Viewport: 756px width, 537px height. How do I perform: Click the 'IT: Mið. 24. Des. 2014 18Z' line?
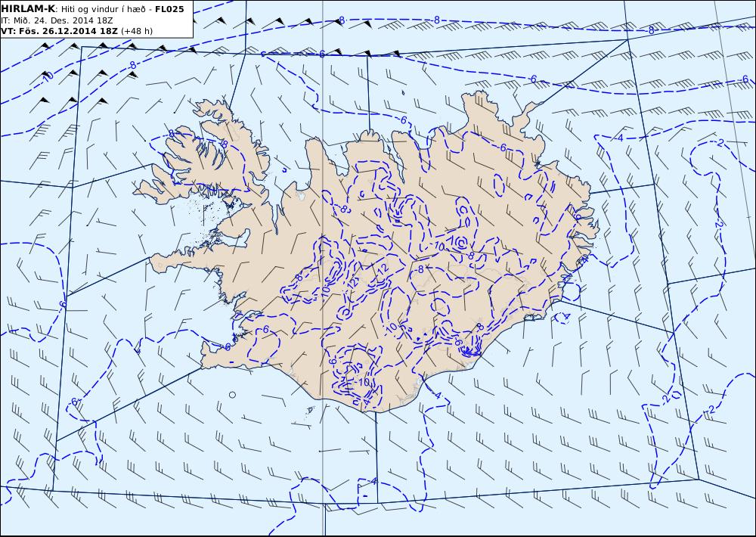(57, 20)
